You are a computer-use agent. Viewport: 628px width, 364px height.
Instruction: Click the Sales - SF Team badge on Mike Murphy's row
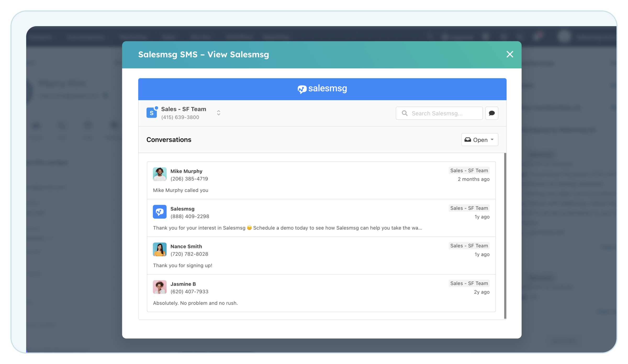click(x=469, y=170)
